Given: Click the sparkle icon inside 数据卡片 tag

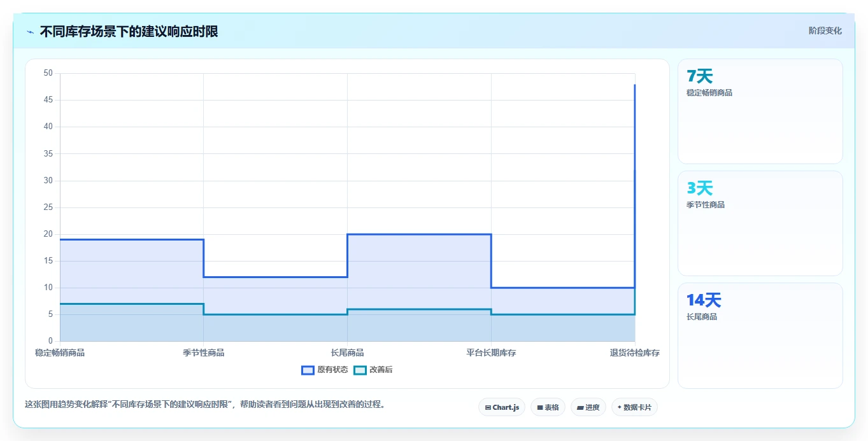Looking at the screenshot, I should click(620, 407).
